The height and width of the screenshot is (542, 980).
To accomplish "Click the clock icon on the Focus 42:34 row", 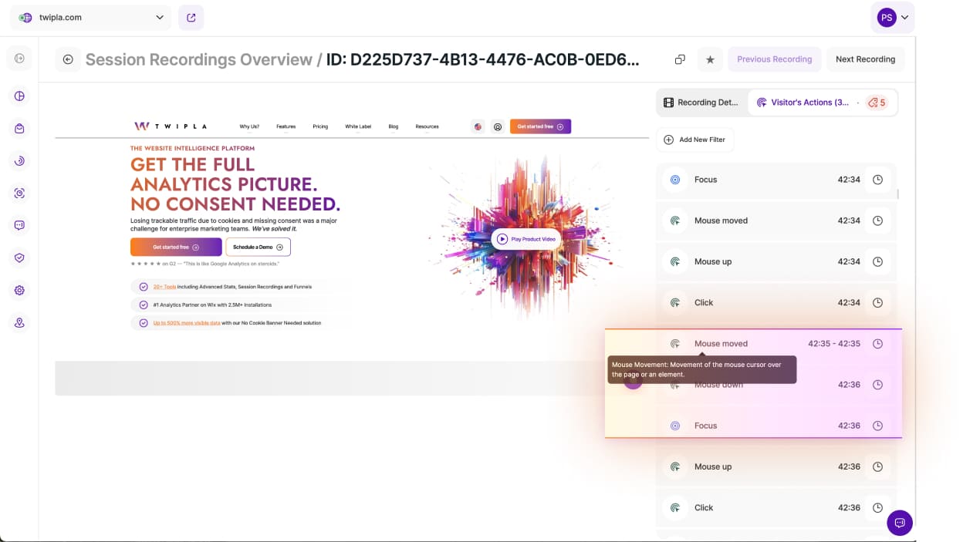I will pyautogui.click(x=877, y=180).
